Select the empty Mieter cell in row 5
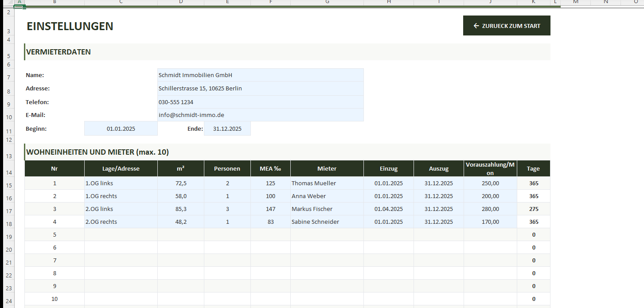The image size is (644, 308). click(327, 234)
